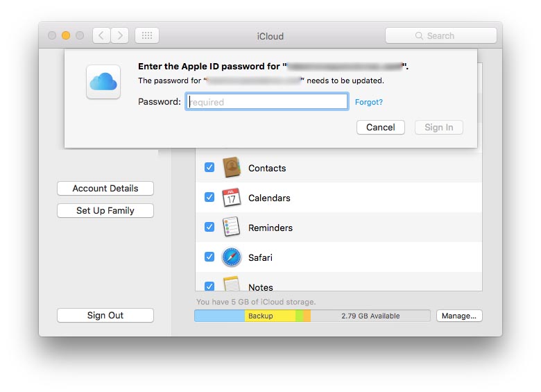
Task: Uncheck the Calendars checkbox
Action: pos(209,197)
